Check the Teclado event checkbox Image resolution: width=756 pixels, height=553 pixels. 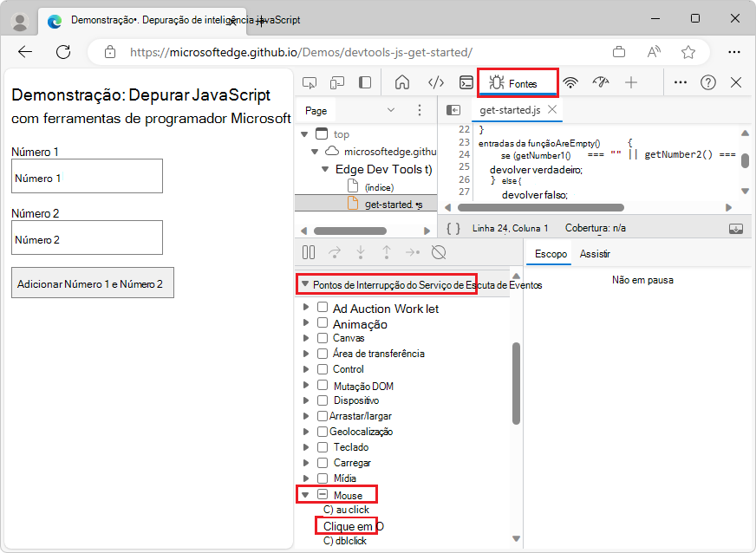[x=323, y=447]
